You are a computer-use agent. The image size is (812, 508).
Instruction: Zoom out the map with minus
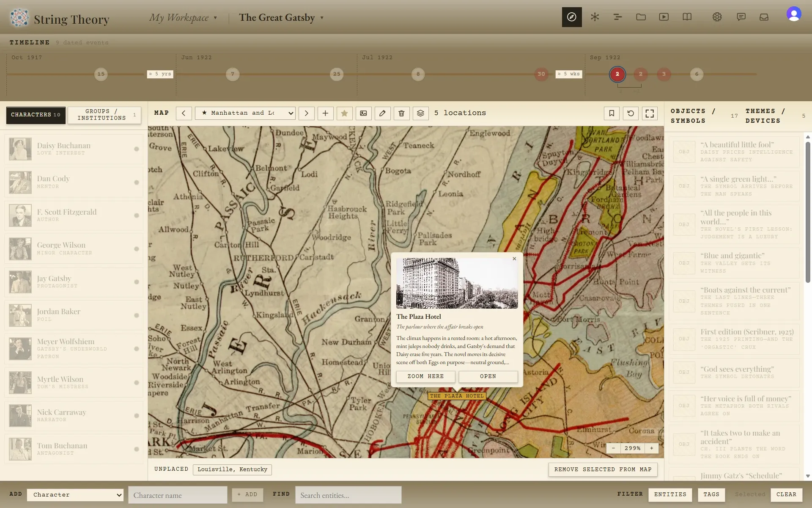point(613,448)
